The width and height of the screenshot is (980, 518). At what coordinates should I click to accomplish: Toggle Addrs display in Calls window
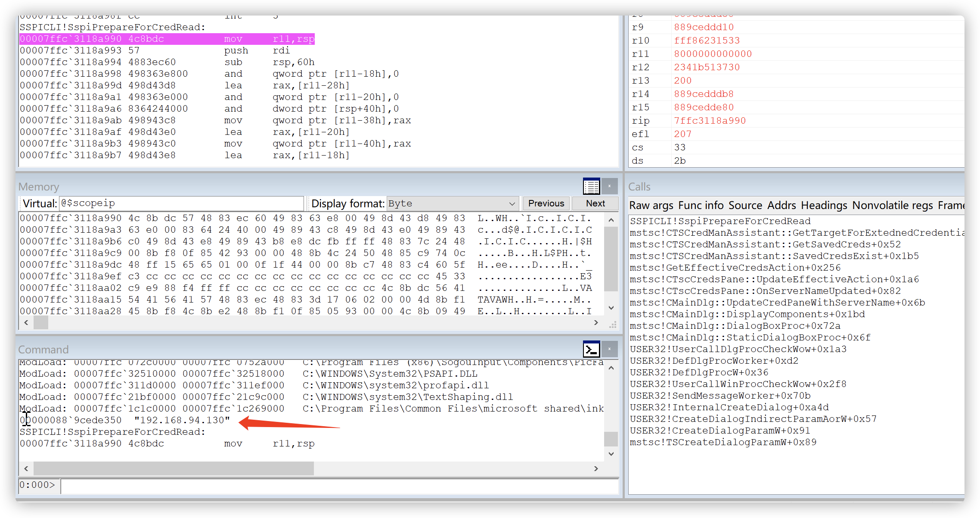pos(782,206)
